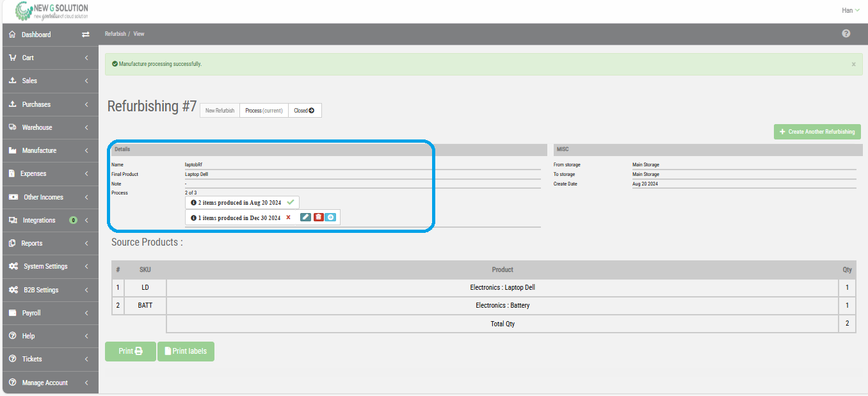Screen dimensions: 868x396
Task: Open the Han user dropdown
Action: (851, 10)
